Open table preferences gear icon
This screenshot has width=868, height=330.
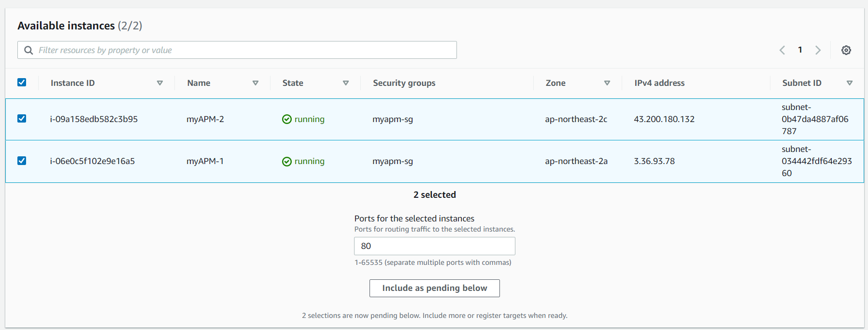(x=846, y=50)
